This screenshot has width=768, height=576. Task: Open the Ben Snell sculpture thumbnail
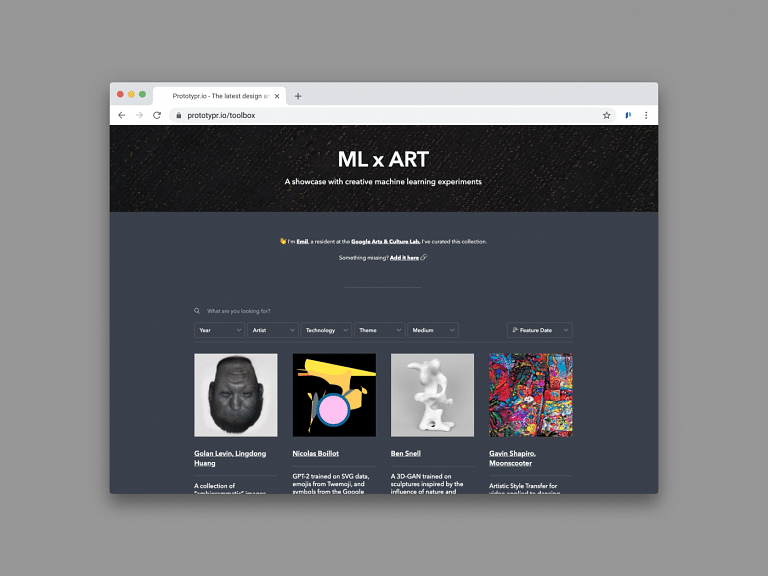point(432,395)
